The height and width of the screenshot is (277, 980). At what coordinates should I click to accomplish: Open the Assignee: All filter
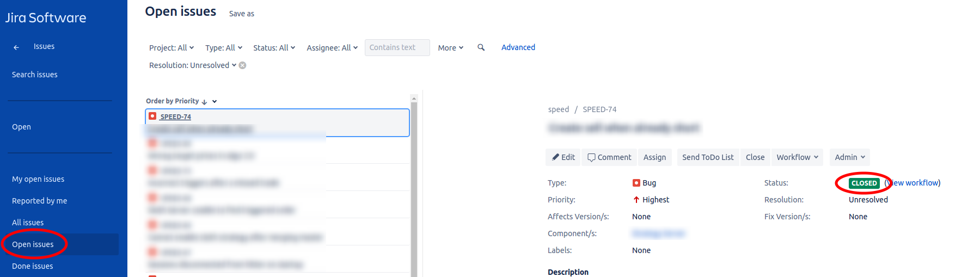click(x=332, y=48)
